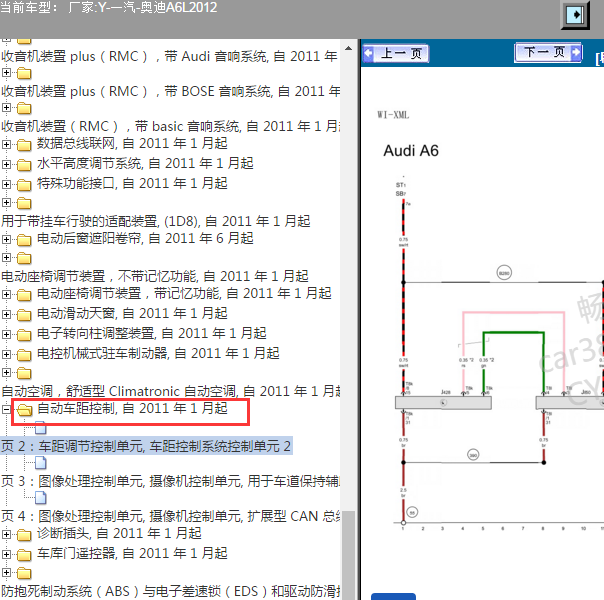This screenshot has height=600, width=604.
Task: Click folder icon above 自动空调 Climatronic row
Action: (x=24, y=373)
